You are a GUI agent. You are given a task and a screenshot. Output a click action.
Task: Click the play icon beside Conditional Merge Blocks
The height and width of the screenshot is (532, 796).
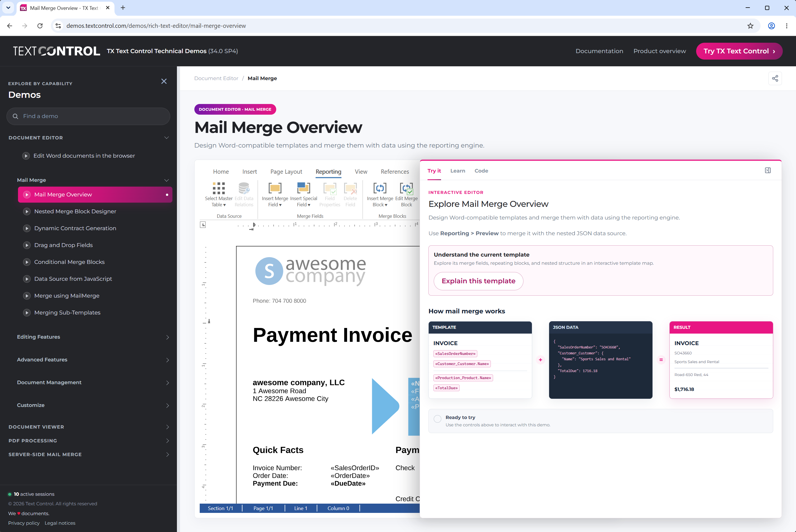[27, 262]
